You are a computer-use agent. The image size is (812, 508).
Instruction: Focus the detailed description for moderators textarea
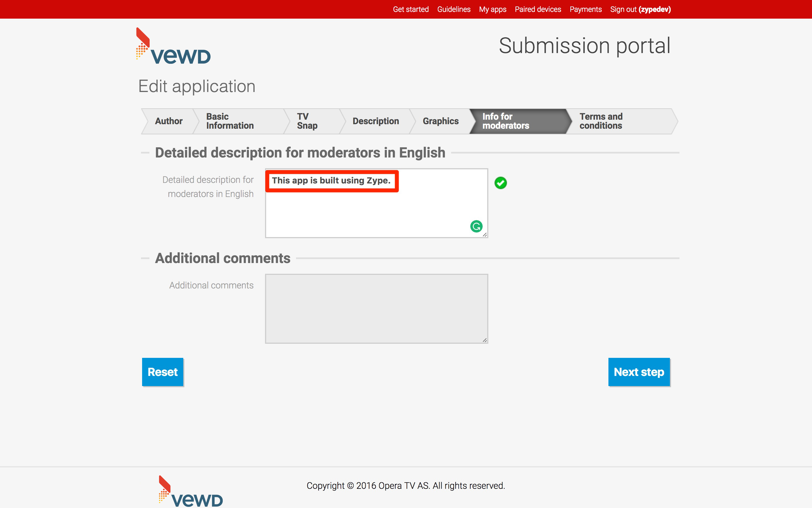tap(376, 203)
